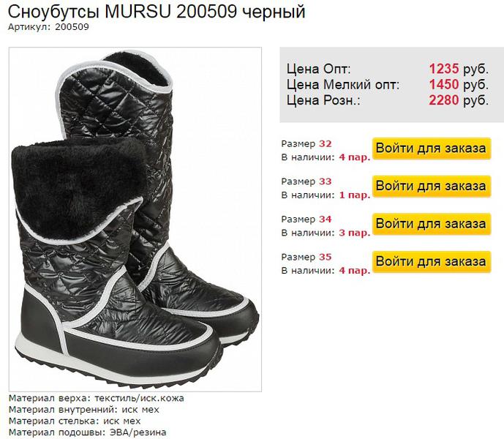The width and height of the screenshot is (504, 439).
Task: Click the 'Материал внутренний: иск мех' line
Action: 84,410
